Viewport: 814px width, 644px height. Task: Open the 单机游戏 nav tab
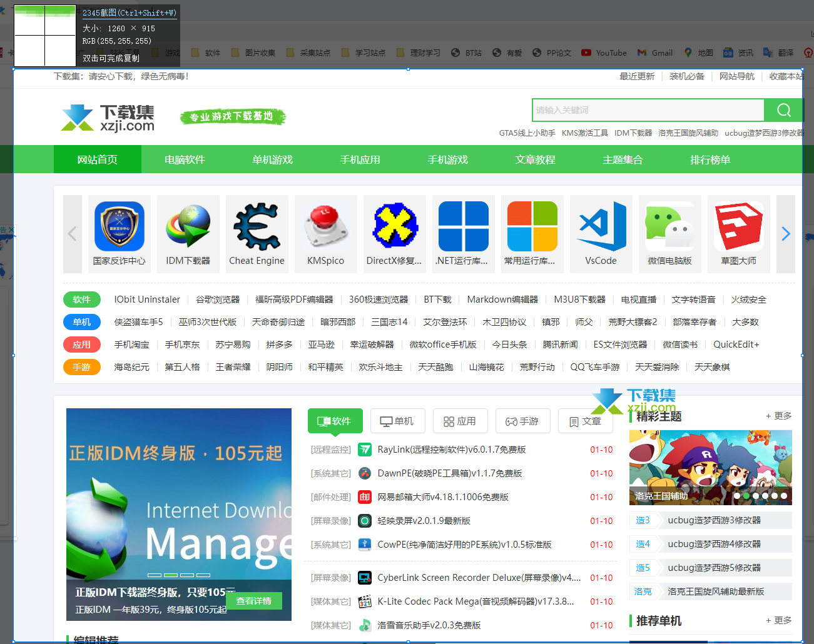click(x=273, y=159)
